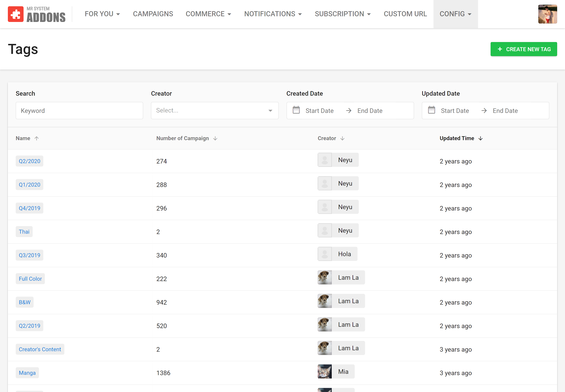Screen dimensions: 565x392
Task: Open the Full Color tag
Action: pyautogui.click(x=30, y=279)
